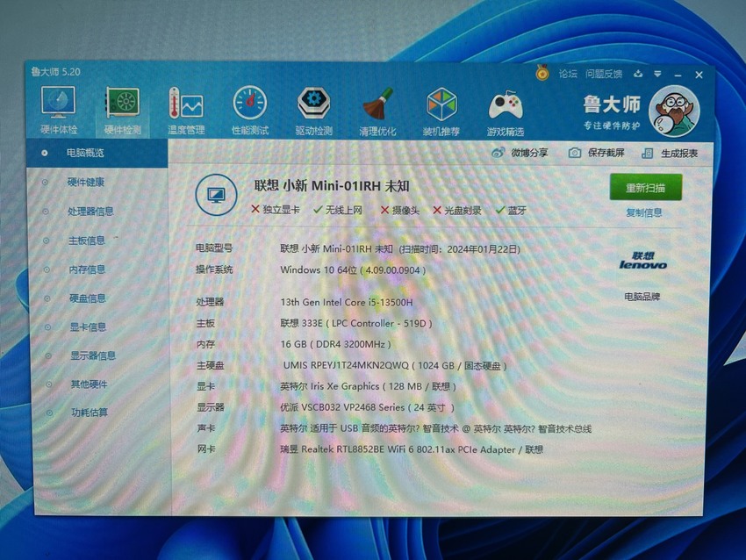
Task: Select 电脑概览 in the sidebar
Action: point(97,153)
